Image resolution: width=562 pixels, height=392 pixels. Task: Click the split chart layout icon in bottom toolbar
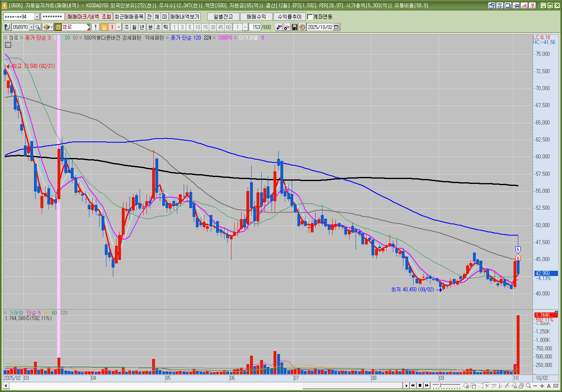[466, 386]
